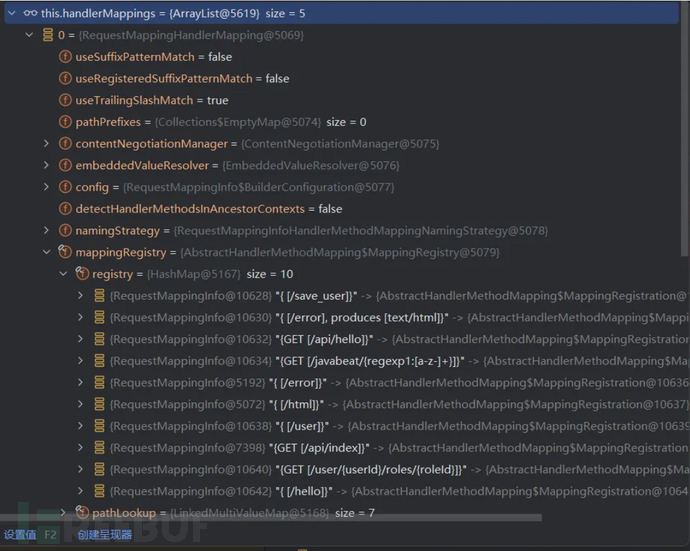This screenshot has height=551, width=690.
Task: Expand the namingStrategy node
Action: (x=46, y=231)
